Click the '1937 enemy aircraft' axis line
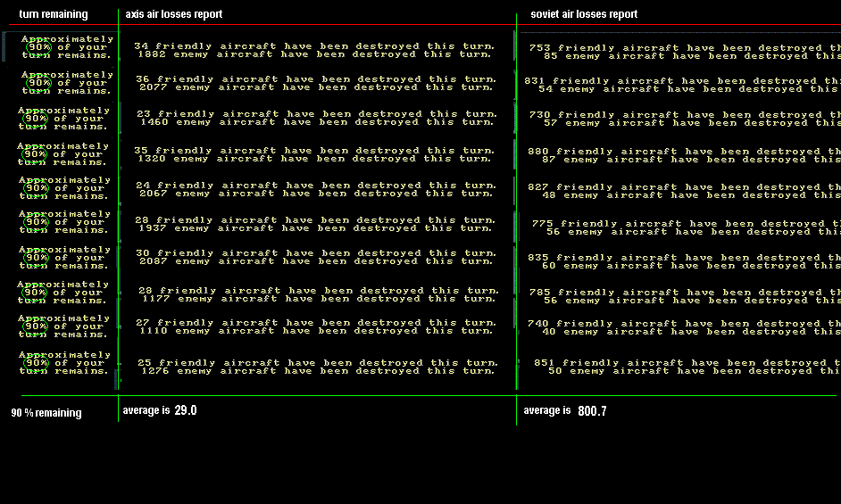The width and height of the screenshot is (841, 504). tap(315, 227)
